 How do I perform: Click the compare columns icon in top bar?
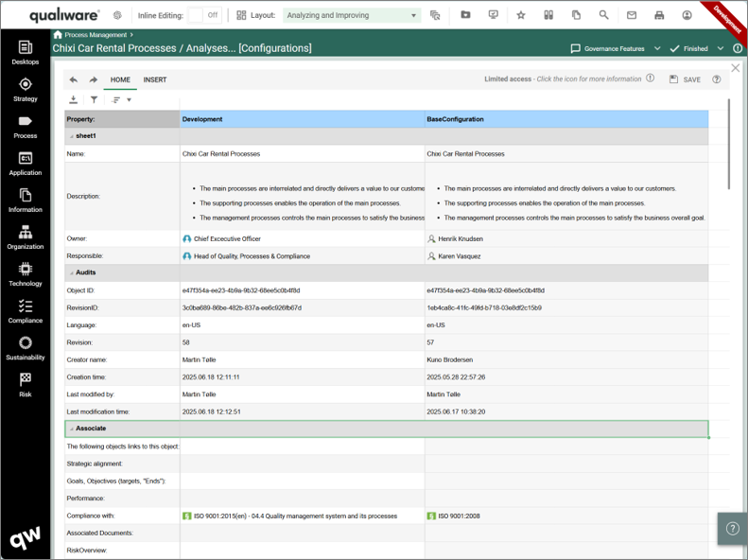[x=548, y=15]
